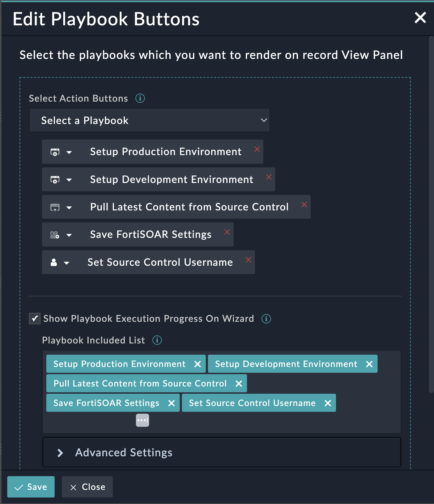Image resolution: width=434 pixels, height=504 pixels.
Task: Click info icon beside Playbook Included List
Action: (157, 340)
